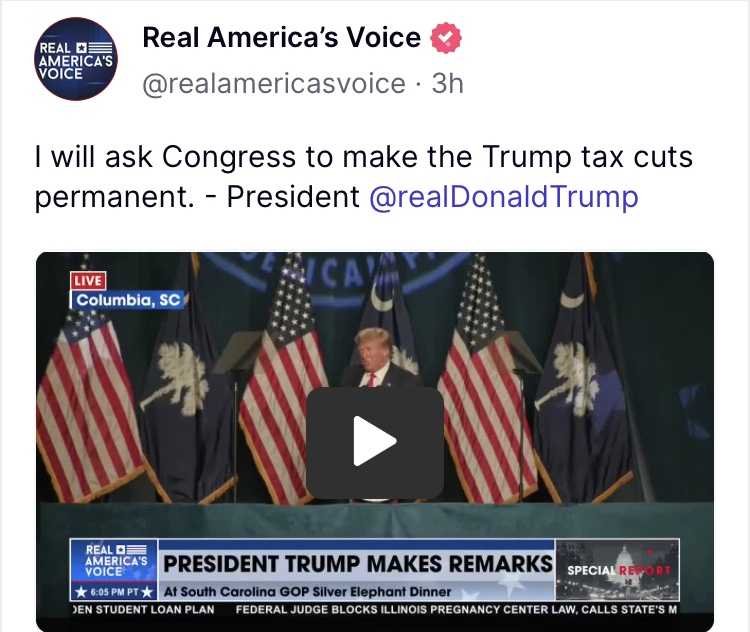Screen dimensions: 750x632
Task: Click the white play triangle icon
Action: (x=375, y=441)
